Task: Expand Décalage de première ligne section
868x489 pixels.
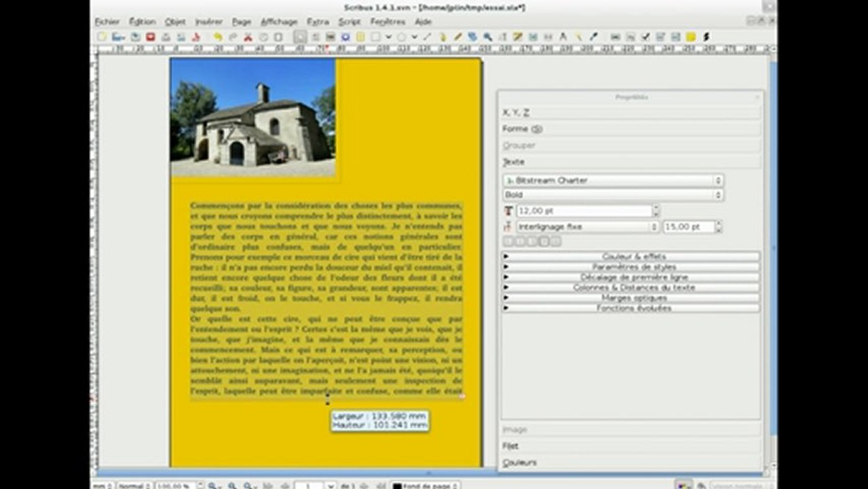Action: coord(630,277)
